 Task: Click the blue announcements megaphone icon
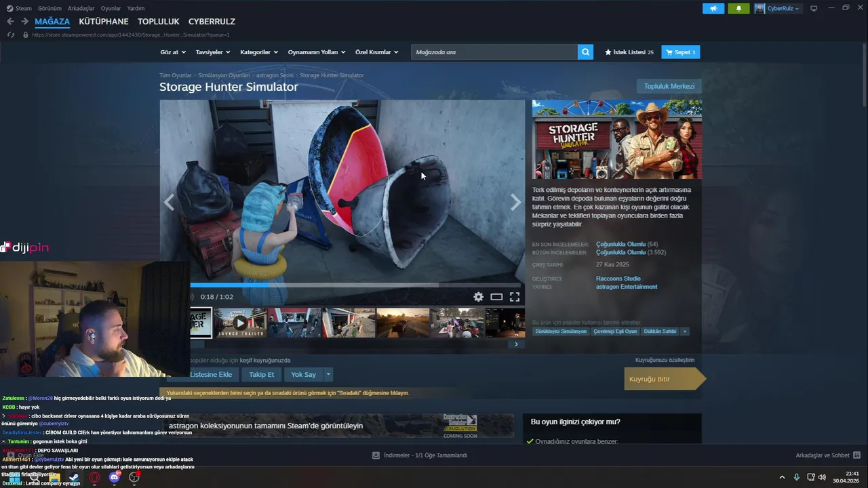tap(713, 8)
